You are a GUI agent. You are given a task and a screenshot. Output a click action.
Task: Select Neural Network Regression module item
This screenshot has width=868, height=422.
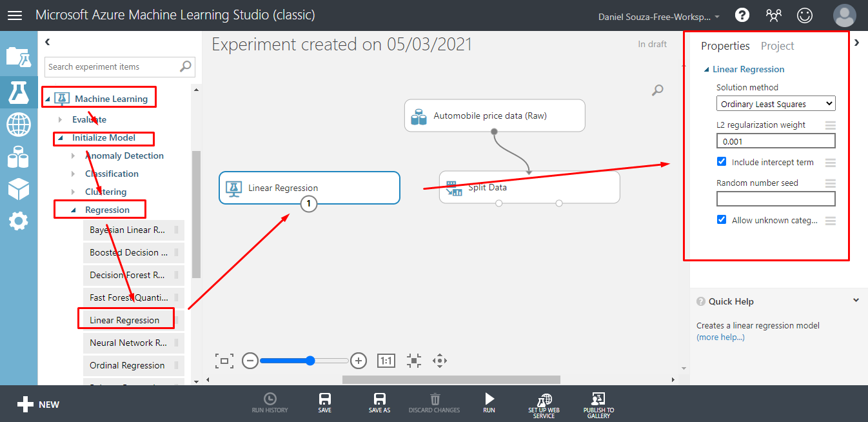[133, 343]
